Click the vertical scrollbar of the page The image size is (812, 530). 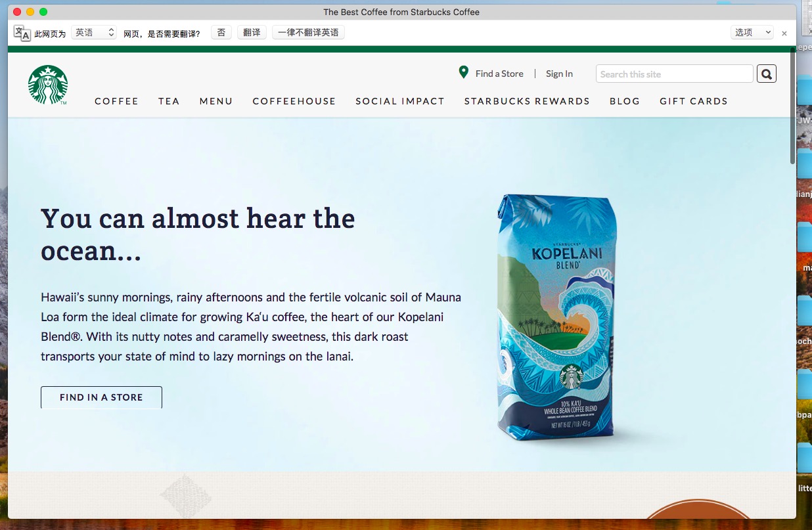(x=793, y=284)
